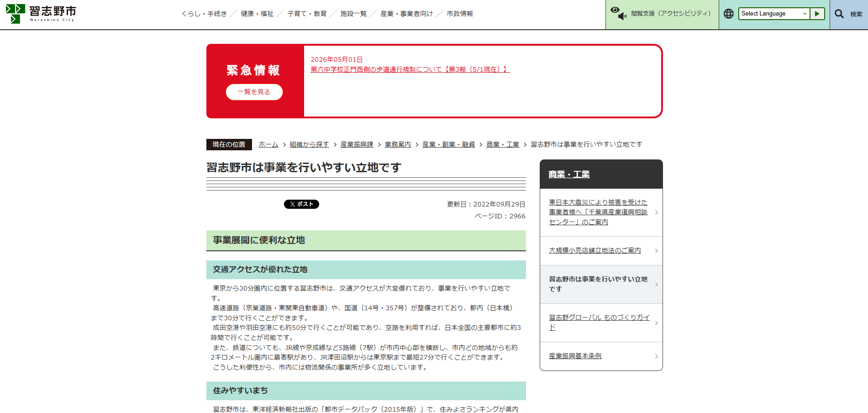Click the 事業展開に便利な立地 heading
The height and width of the screenshot is (413, 868).
(259, 240)
